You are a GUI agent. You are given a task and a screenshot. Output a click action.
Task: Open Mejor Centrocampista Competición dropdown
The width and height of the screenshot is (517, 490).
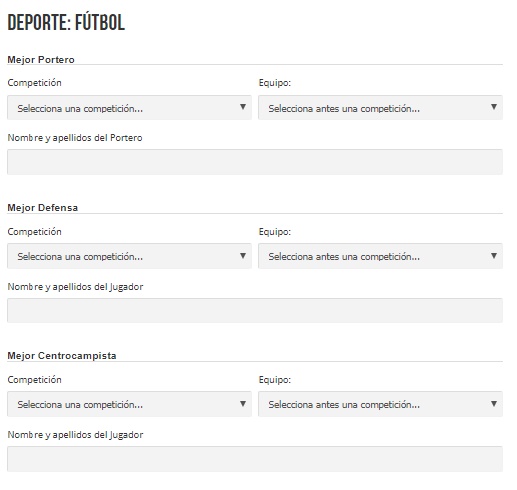click(129, 404)
